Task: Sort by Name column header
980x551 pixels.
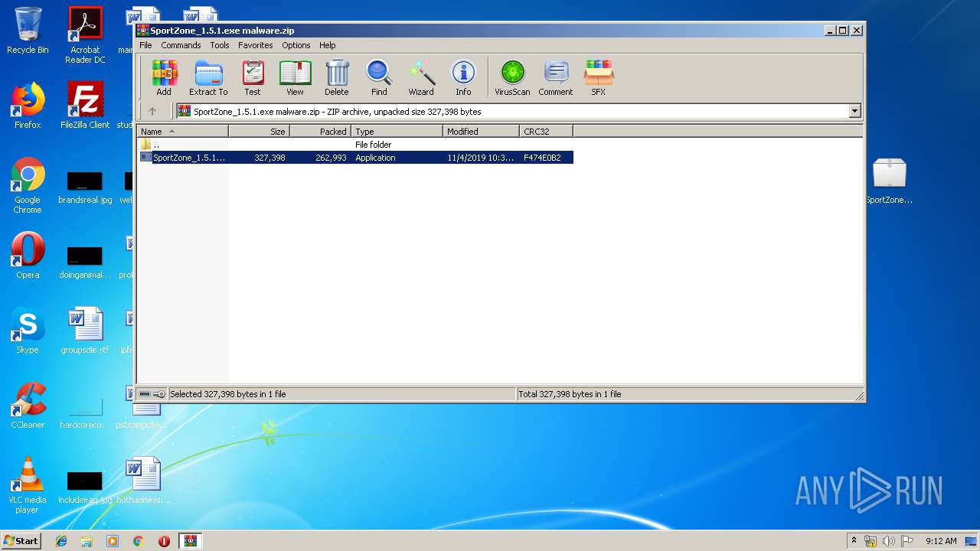Action: click(x=183, y=132)
